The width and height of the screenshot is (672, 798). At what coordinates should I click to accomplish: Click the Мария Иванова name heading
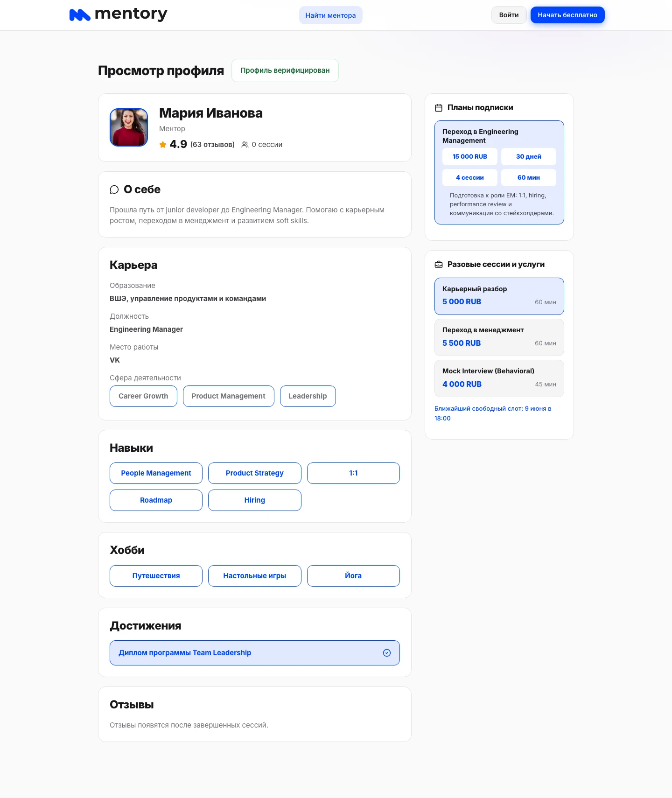[x=211, y=113]
